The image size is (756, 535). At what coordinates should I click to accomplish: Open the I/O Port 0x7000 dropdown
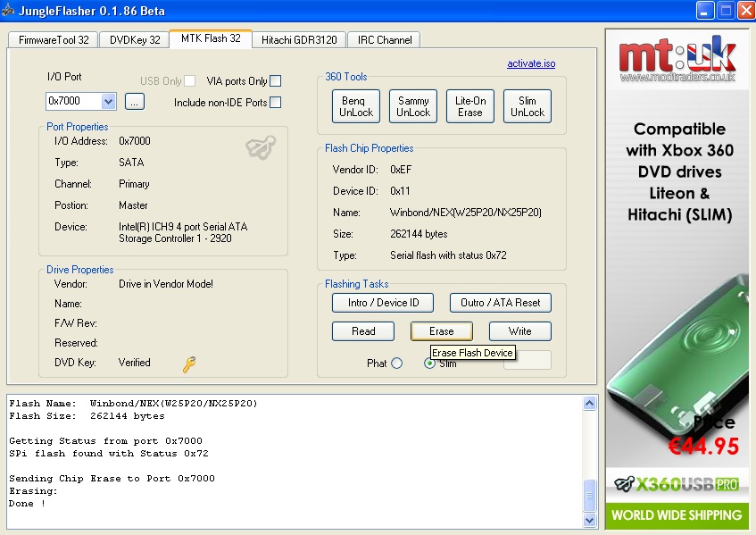[109, 102]
